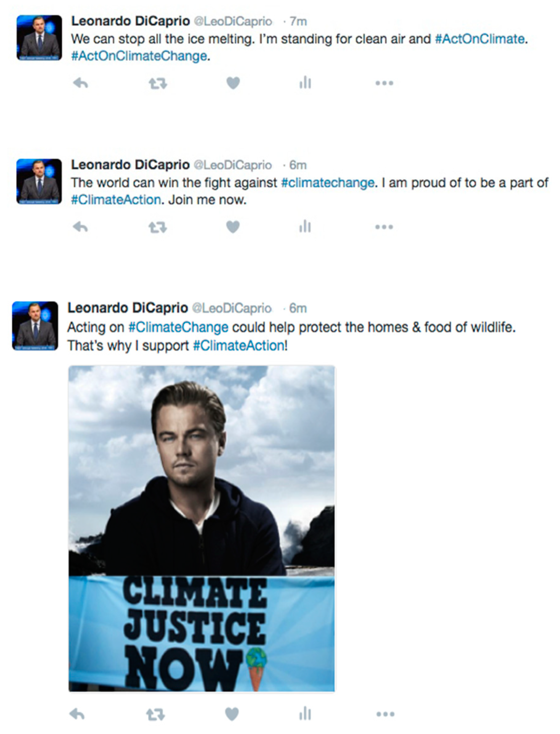Retweet the ice melting tweet
This screenshot has height=734, width=560.
tap(158, 83)
